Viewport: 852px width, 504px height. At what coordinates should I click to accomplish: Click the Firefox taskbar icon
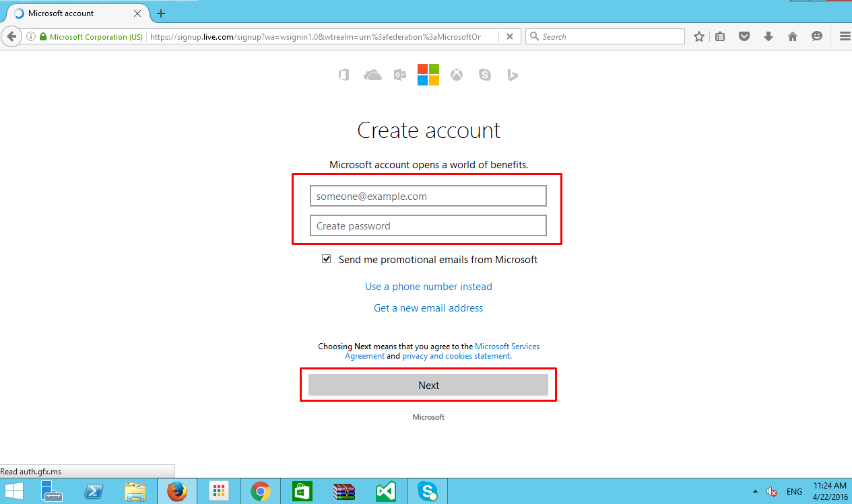click(x=177, y=492)
